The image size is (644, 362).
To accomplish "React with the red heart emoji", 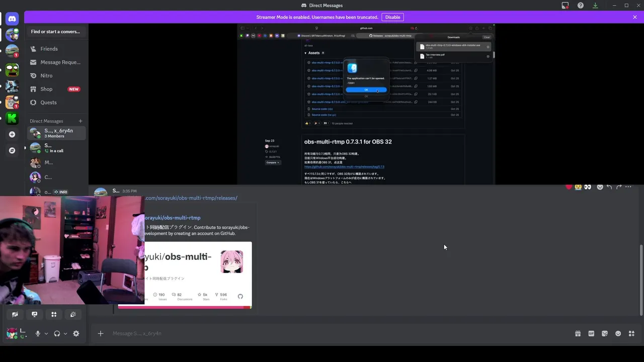I will tap(569, 187).
